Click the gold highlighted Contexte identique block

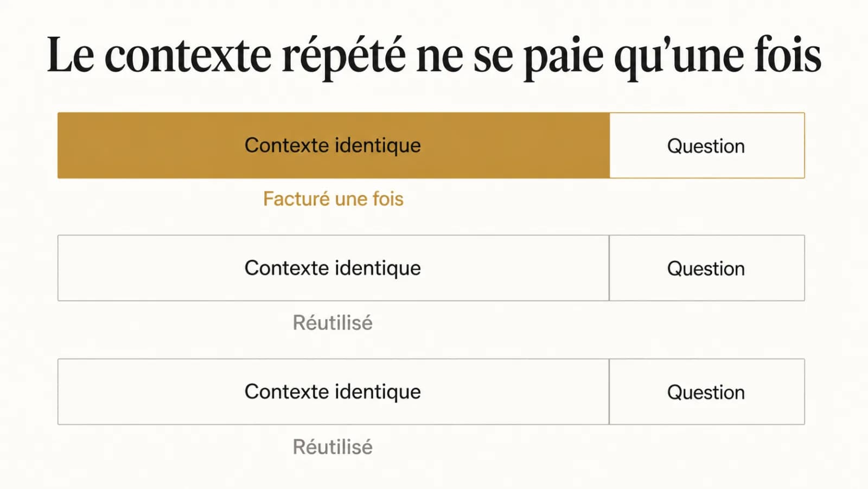(334, 145)
